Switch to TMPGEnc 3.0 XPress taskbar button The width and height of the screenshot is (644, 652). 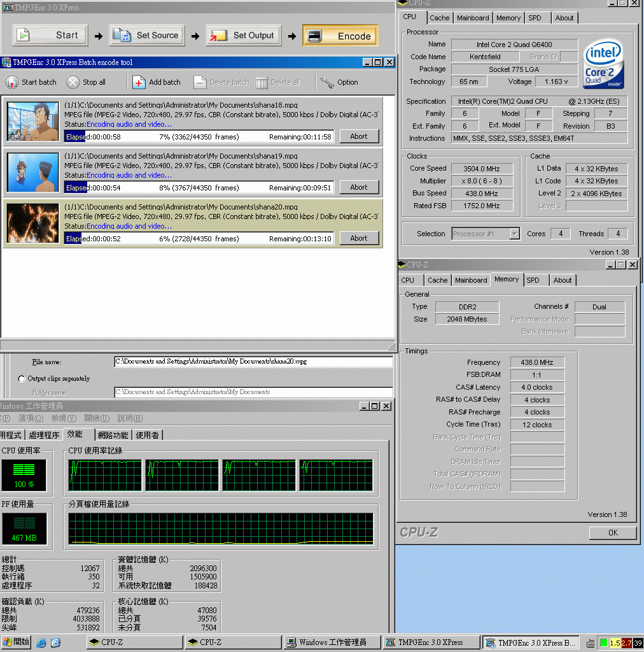(x=431, y=642)
